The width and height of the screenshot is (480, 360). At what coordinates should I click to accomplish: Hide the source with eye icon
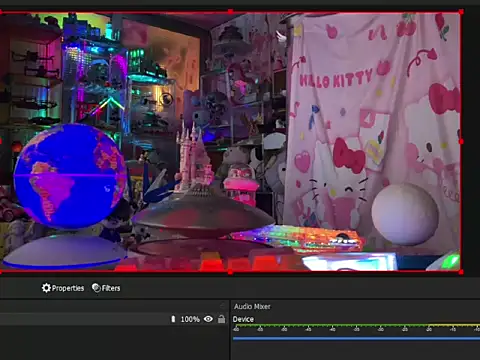tap(208, 319)
